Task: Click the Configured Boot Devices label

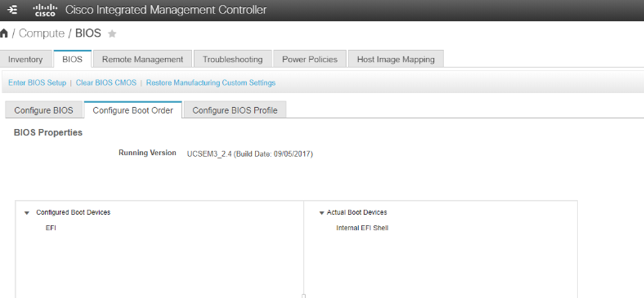Action: point(73,212)
